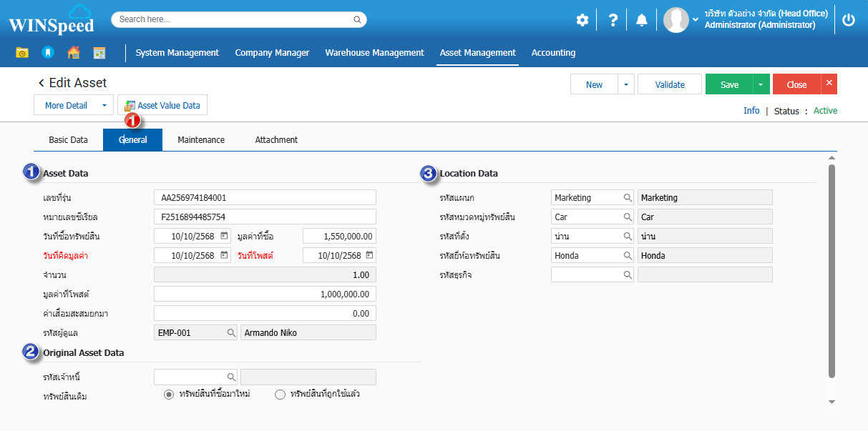Open the notifications bell icon

(x=642, y=20)
